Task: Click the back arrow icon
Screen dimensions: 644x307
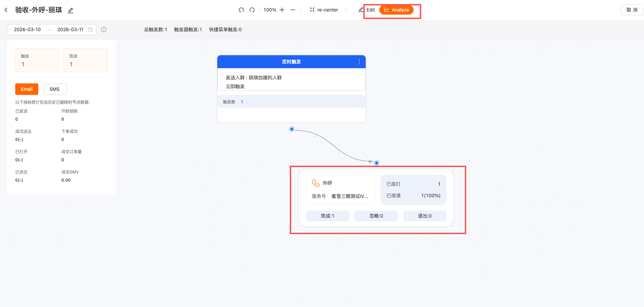Action: [x=6, y=10]
